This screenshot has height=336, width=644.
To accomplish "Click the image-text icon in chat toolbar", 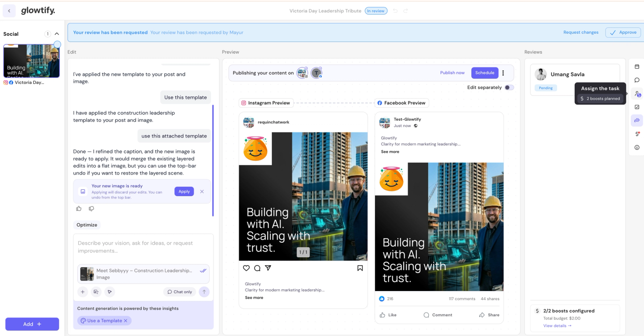I will click(96, 292).
